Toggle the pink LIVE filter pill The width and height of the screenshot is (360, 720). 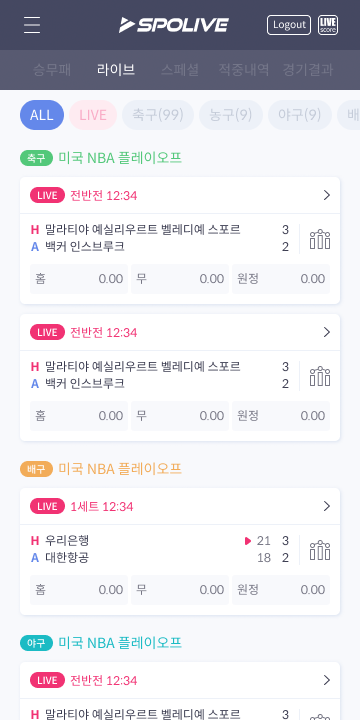93,115
